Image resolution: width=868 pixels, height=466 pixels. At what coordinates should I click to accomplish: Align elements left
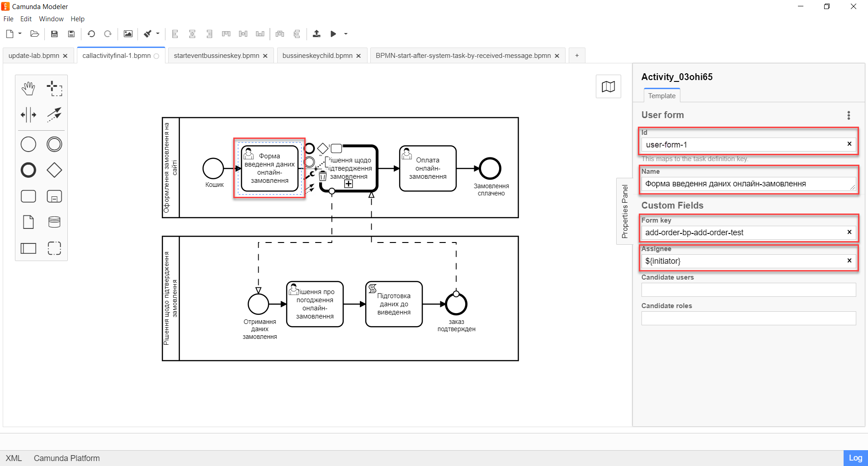175,34
